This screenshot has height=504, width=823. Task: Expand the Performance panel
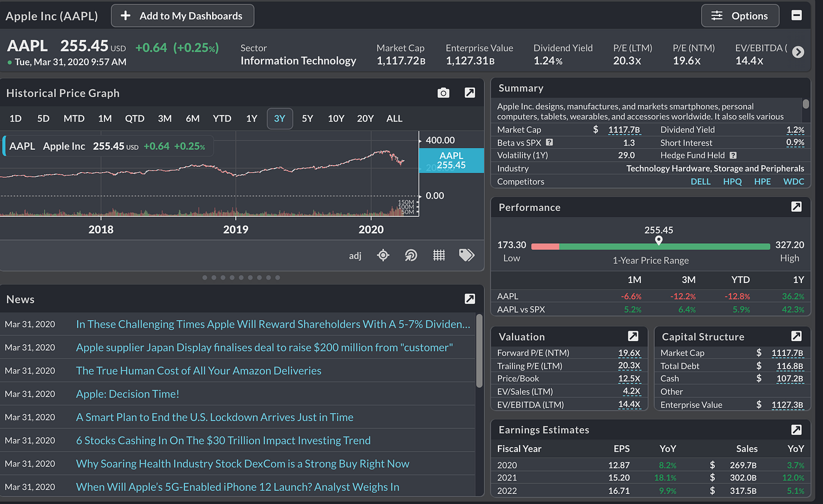coord(796,207)
